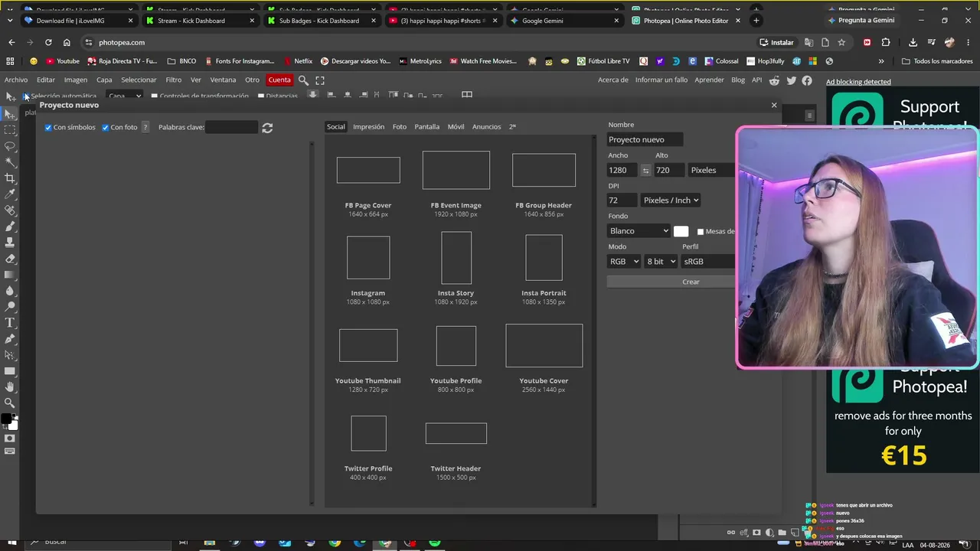The image size is (980, 551).
Task: Uncheck the Con símbolos checkbox
Action: 48,128
